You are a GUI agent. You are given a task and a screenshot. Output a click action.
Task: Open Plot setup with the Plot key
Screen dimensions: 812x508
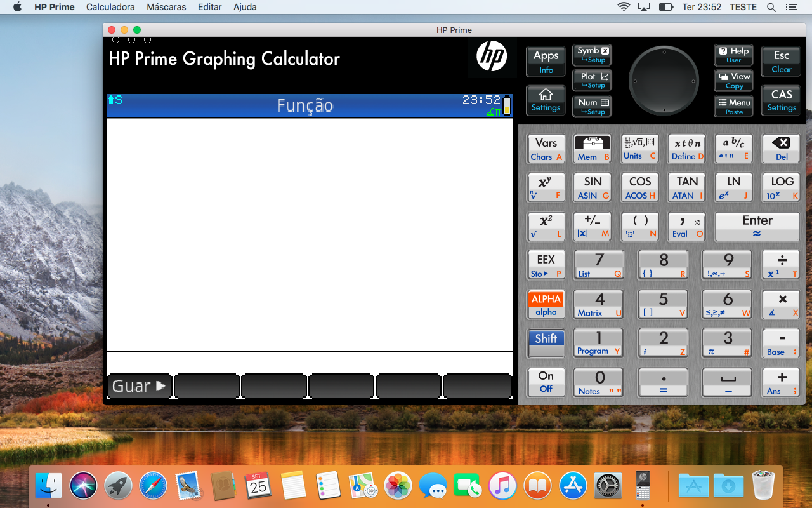pos(592,80)
